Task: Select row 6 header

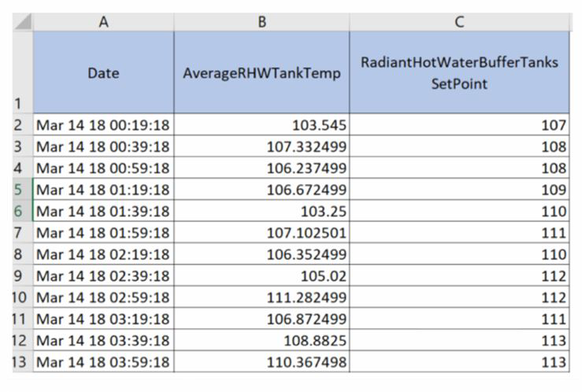Action: pos(23,211)
